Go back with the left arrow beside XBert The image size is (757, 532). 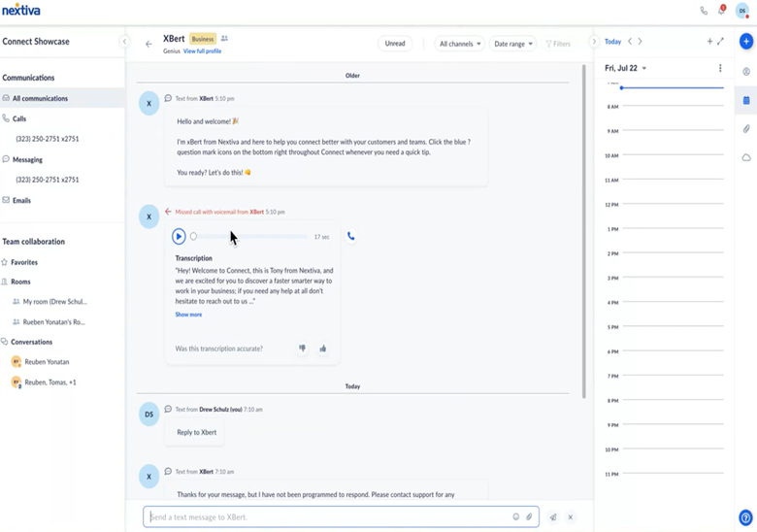[x=148, y=44]
